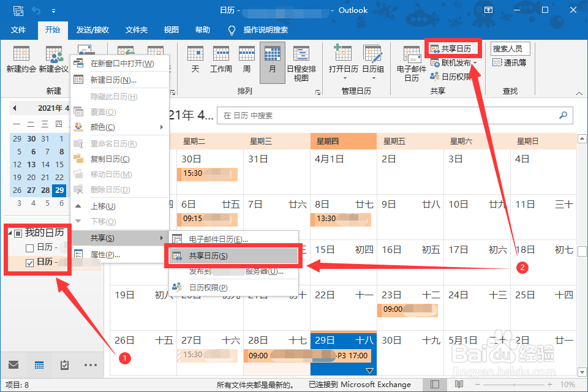Switch to Day view icon
The image size is (588, 392).
(x=195, y=54)
